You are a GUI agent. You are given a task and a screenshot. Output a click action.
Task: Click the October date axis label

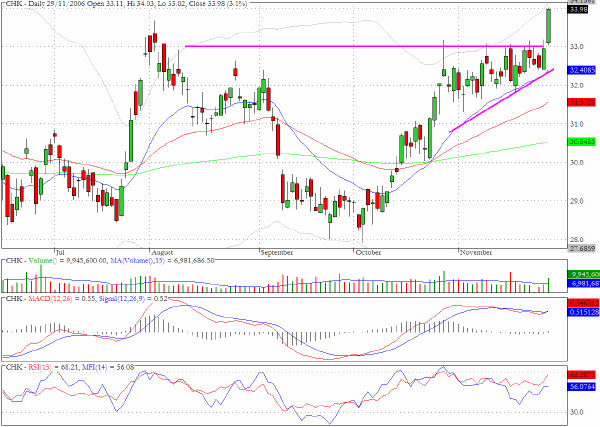tap(368, 253)
